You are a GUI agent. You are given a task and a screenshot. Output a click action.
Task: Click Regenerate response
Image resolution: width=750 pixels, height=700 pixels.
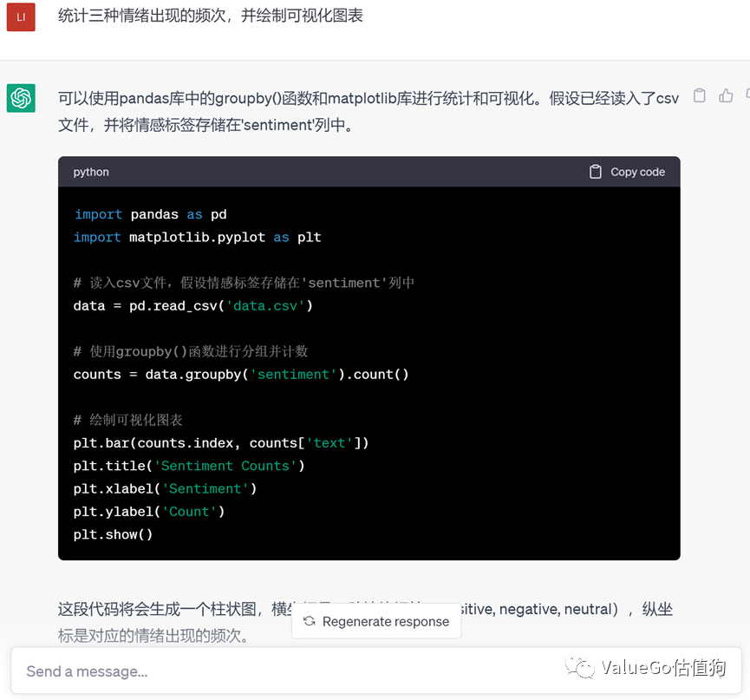[x=376, y=621]
